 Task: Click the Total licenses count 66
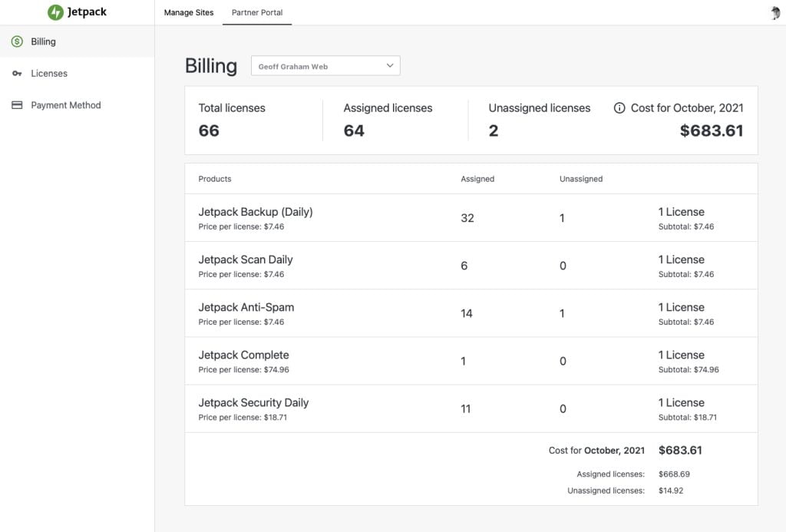(209, 131)
